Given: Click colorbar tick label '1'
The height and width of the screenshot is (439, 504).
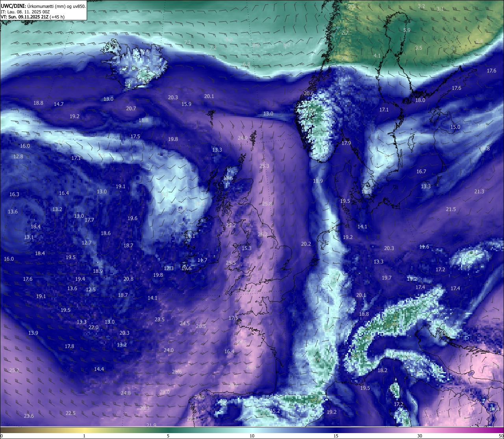Looking at the screenshot, I should [x=84, y=436].
